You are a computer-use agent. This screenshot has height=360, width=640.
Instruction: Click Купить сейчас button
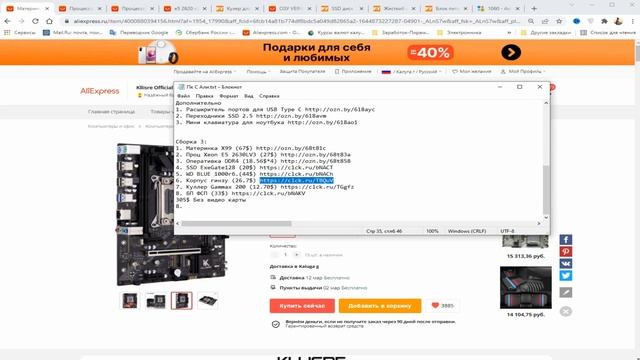click(x=302, y=306)
